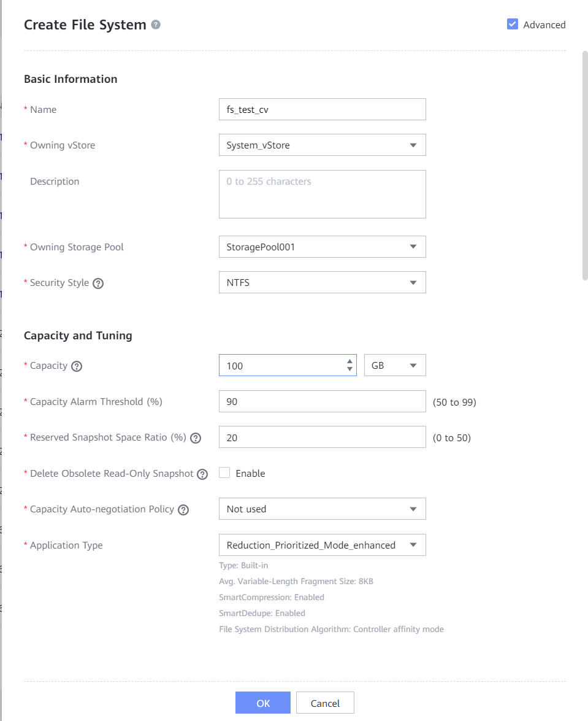
Task: Open Security Style NTFS dropdown
Action: pos(322,283)
